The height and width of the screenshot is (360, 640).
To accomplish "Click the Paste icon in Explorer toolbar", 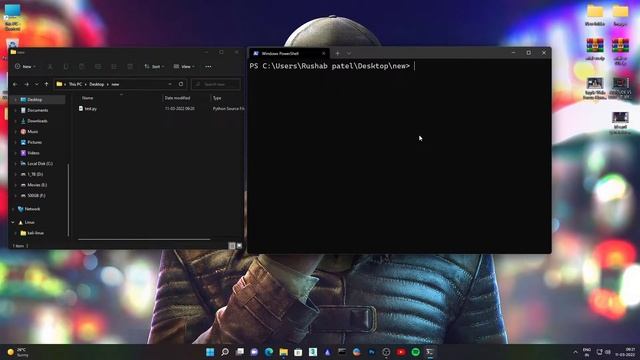I will [82, 67].
